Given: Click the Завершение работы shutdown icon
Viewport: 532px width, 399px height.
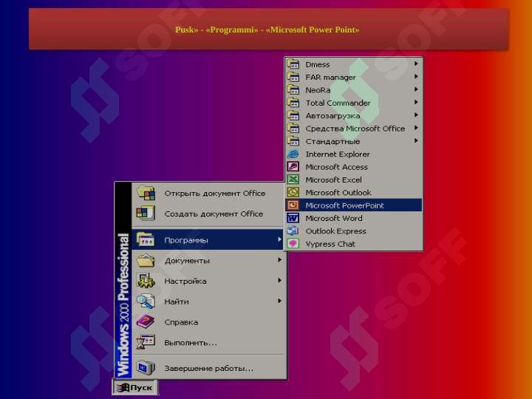Looking at the screenshot, I should [x=146, y=368].
